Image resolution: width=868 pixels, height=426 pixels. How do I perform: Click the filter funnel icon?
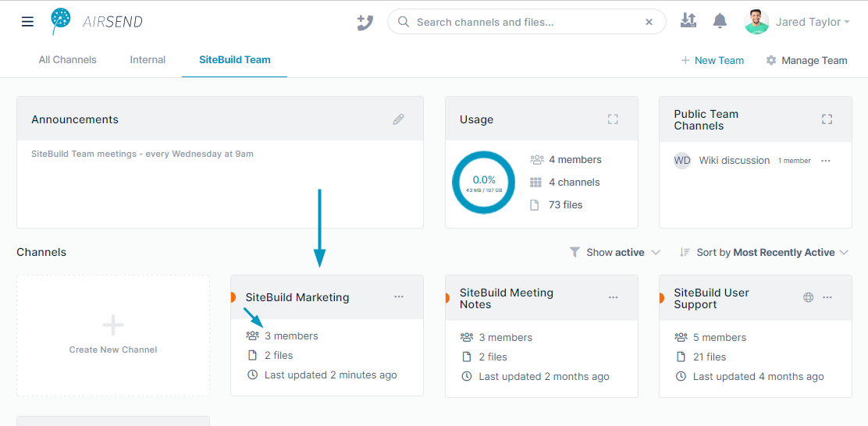coord(575,252)
